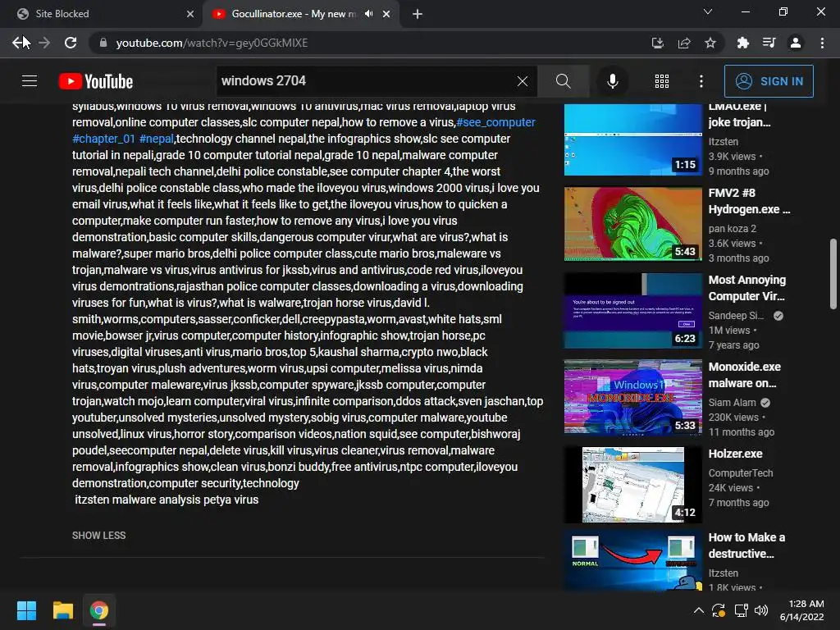
Task: Open the LMAO.exe joke trojan thumbnail
Action: pos(632,139)
